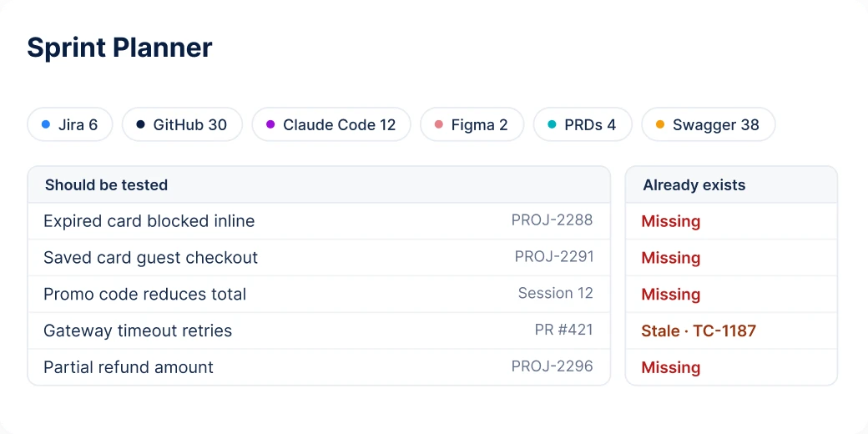This screenshot has width=868, height=434.
Task: Select the GitHub 30 source chip
Action: coord(182,124)
